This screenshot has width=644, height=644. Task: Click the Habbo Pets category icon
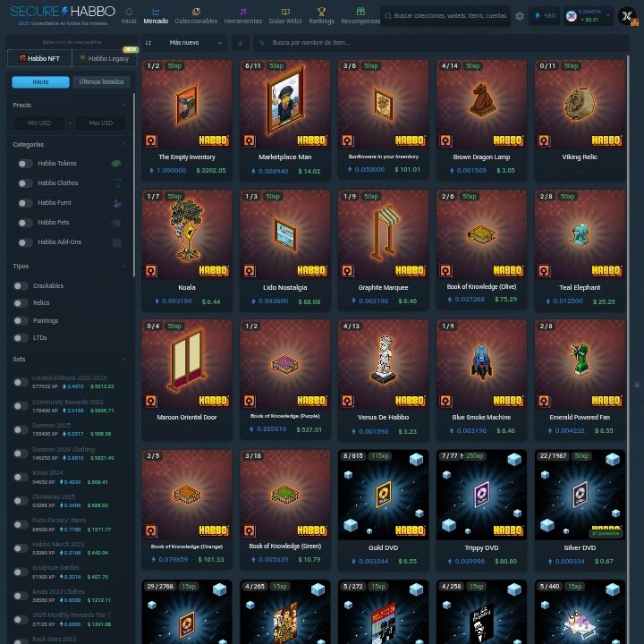[115, 223]
